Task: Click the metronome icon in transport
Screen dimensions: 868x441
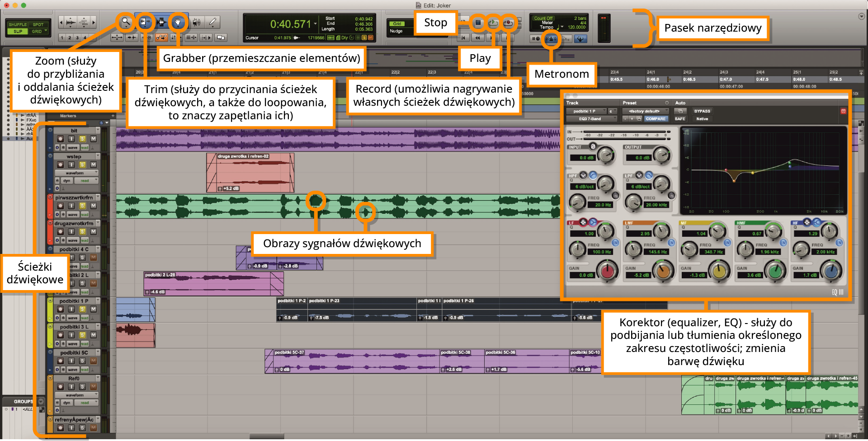Action: [551, 39]
